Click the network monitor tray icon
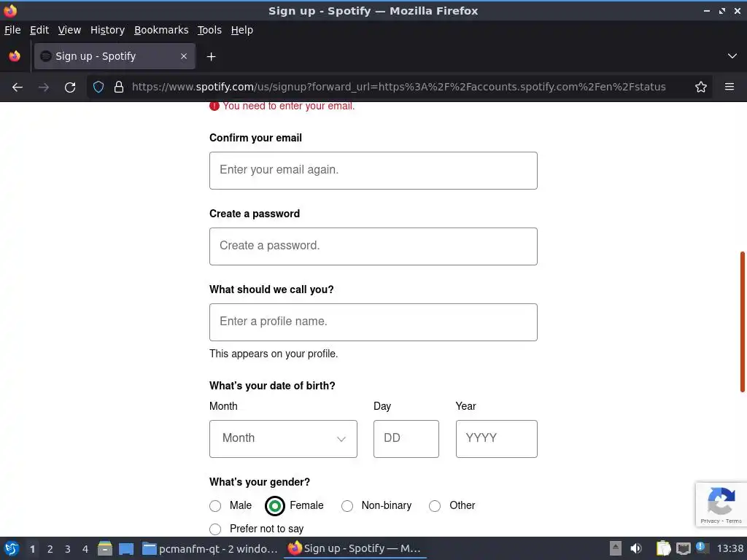The height and width of the screenshot is (560, 747). click(683, 548)
